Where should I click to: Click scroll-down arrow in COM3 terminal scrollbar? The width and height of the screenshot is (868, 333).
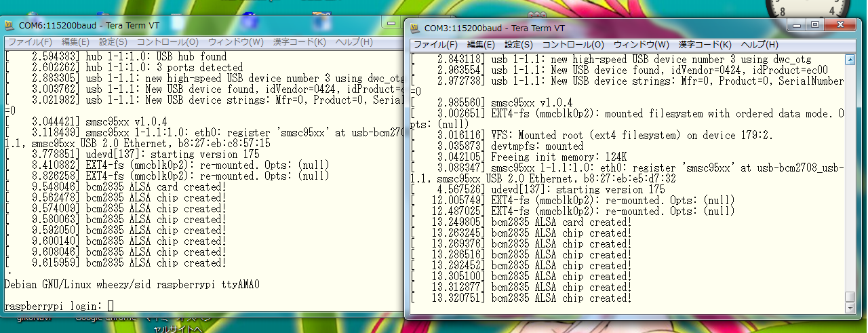850,308
